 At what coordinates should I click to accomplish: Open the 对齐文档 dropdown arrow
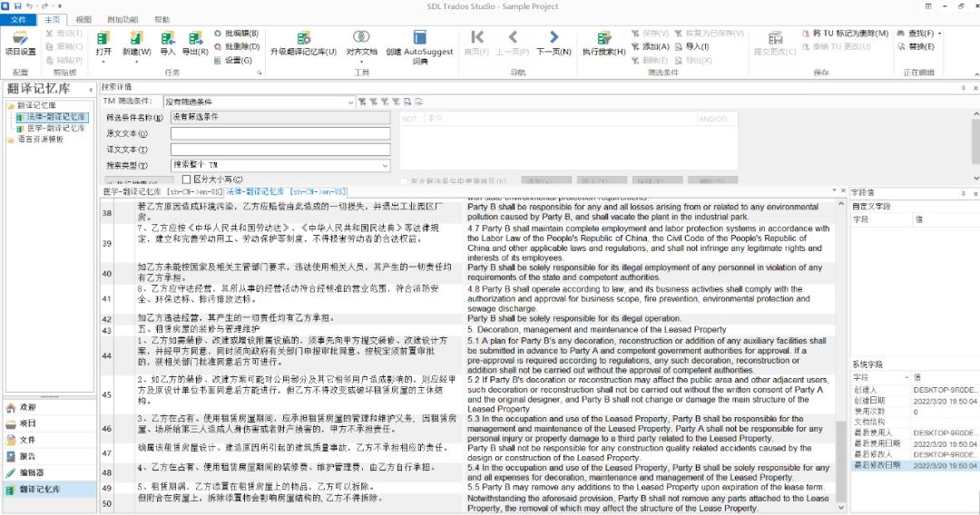pos(361,61)
